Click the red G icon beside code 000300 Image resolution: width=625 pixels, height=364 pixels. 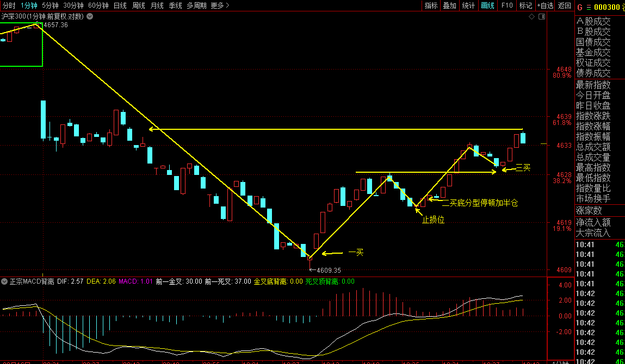[x=580, y=7]
